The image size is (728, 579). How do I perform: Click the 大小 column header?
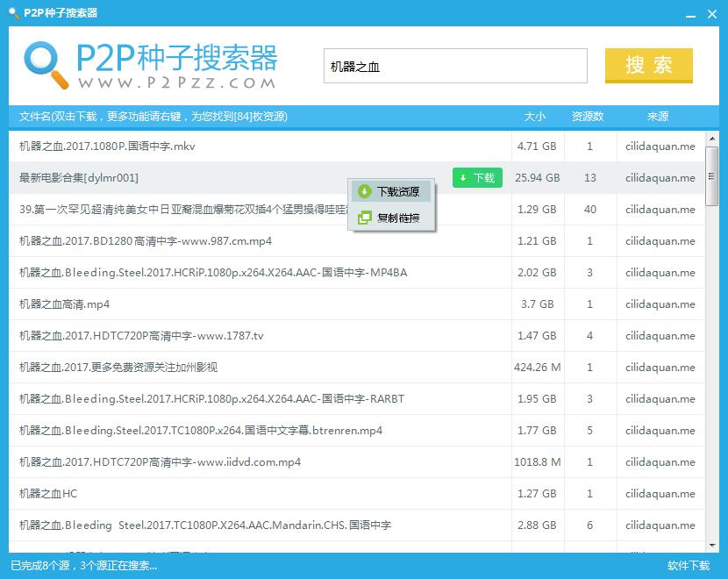click(537, 116)
